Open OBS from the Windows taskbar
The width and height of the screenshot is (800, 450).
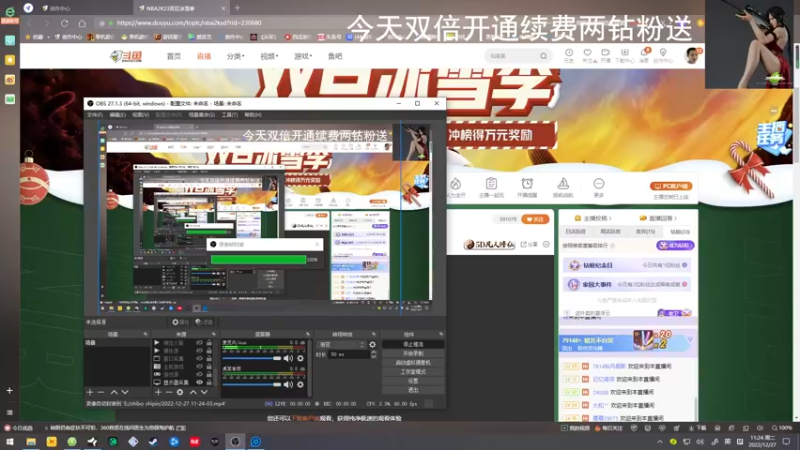point(235,441)
